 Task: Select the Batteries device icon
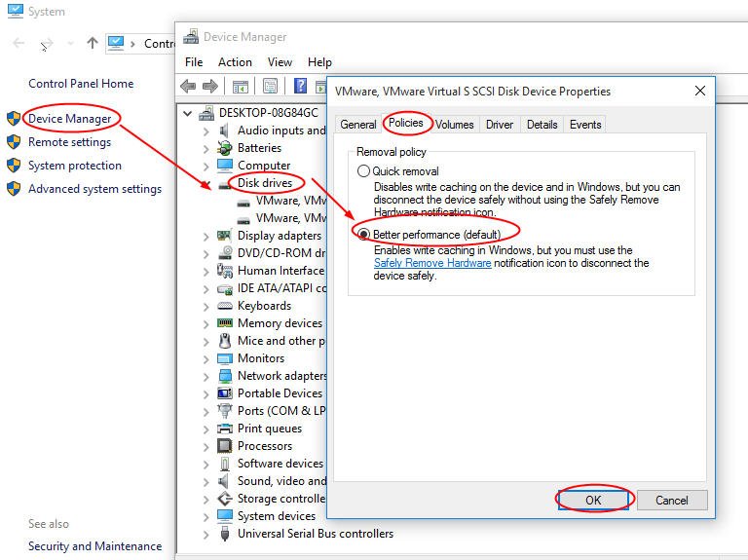pyautogui.click(x=224, y=148)
